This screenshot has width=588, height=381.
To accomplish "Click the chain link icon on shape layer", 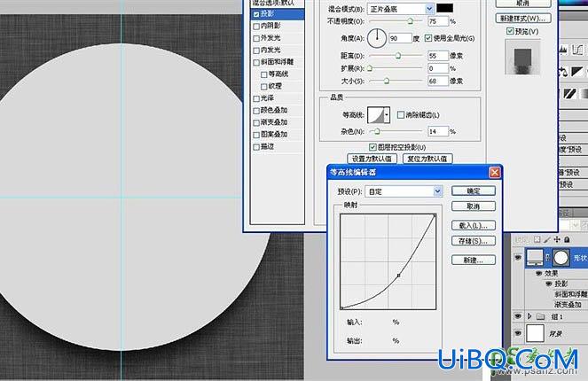I will tap(547, 257).
